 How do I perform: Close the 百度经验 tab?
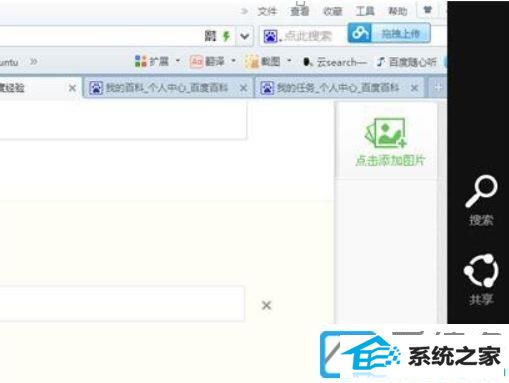pyautogui.click(x=72, y=88)
